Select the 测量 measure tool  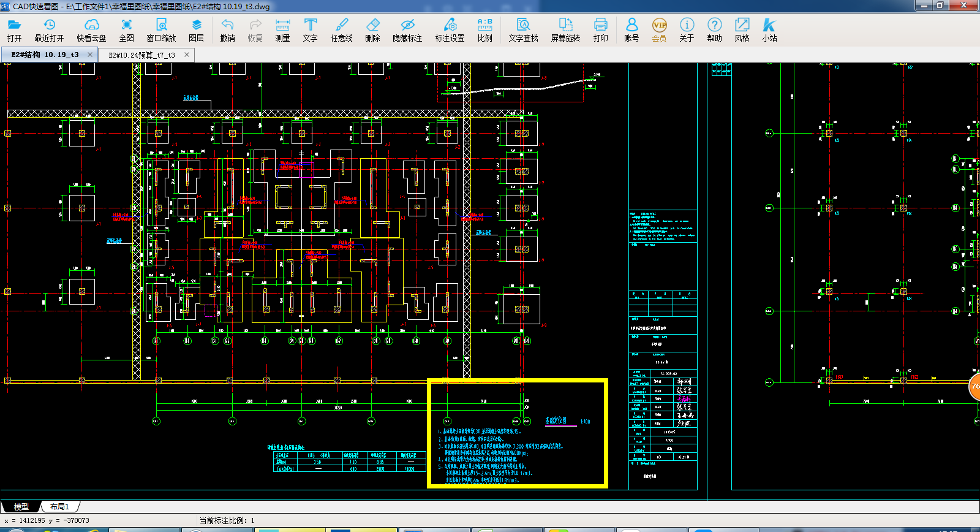tap(282, 29)
